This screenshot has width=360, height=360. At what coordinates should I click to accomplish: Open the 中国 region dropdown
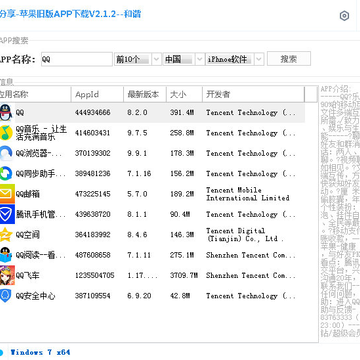pyautogui.click(x=183, y=59)
